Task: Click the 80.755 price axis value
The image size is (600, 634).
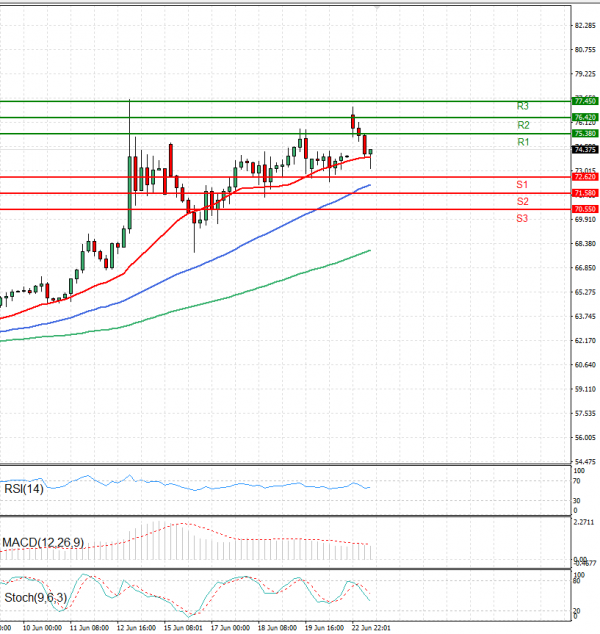Action: click(x=585, y=50)
